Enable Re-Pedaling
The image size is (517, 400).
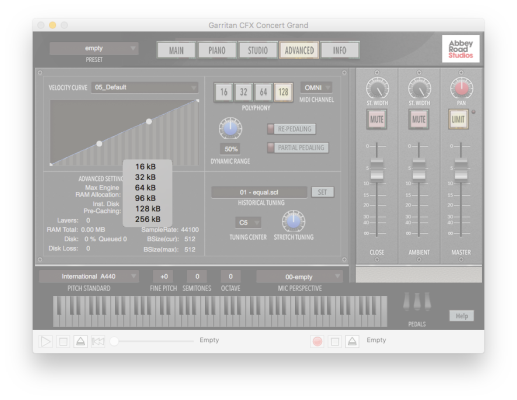[x=292, y=129]
